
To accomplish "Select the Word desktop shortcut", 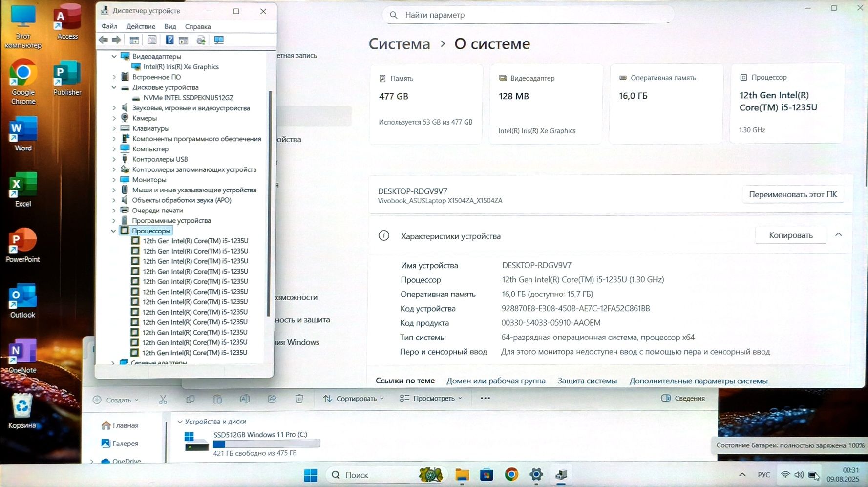I will click(x=23, y=134).
